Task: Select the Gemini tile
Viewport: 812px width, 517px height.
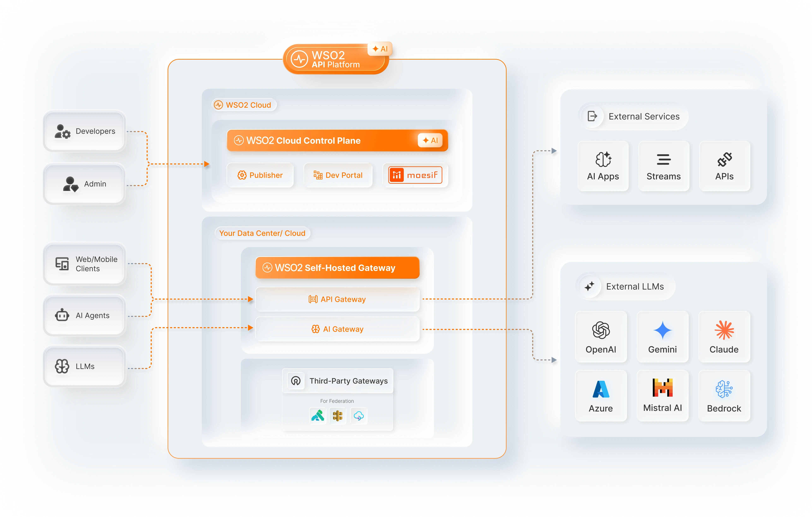Action: click(663, 337)
